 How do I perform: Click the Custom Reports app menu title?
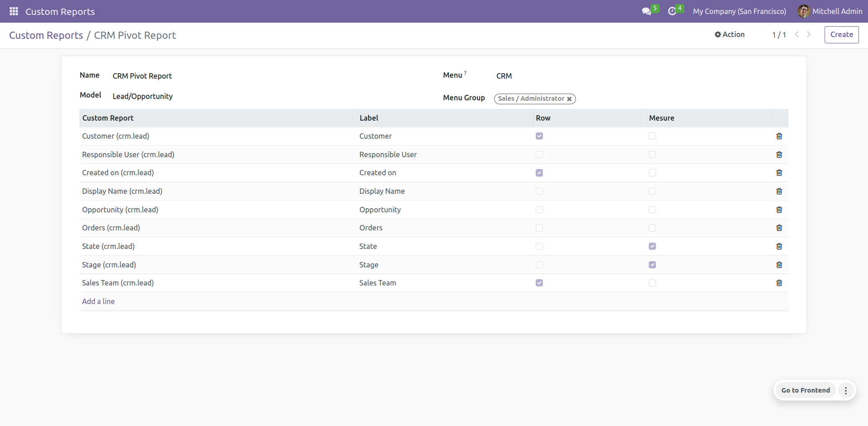pos(60,12)
